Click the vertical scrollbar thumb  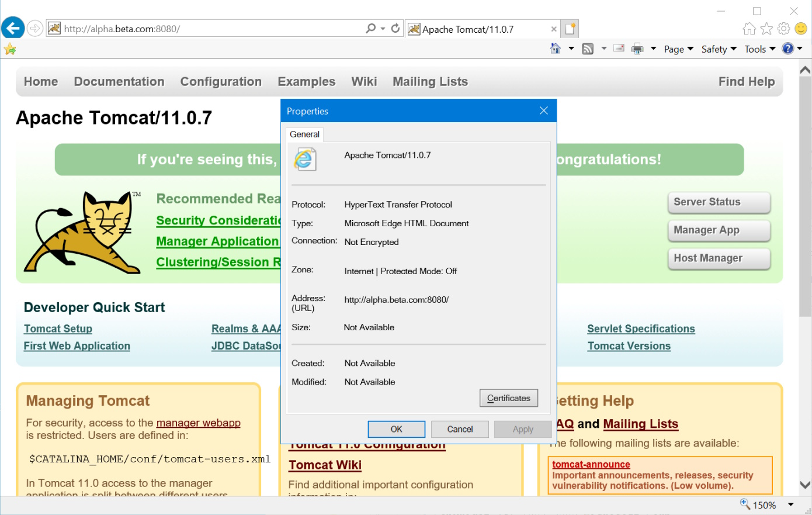(805, 197)
